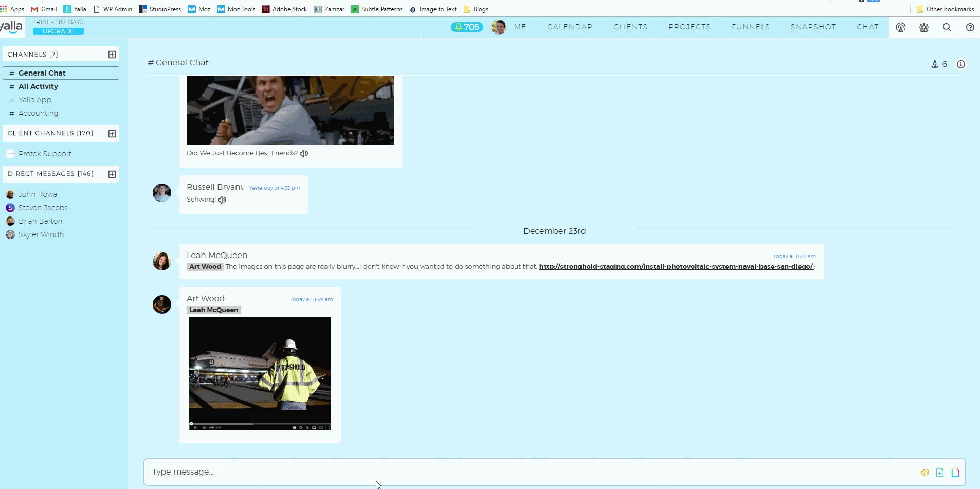Add a new client channel plus icon
The height and width of the screenshot is (489, 980).
(112, 134)
